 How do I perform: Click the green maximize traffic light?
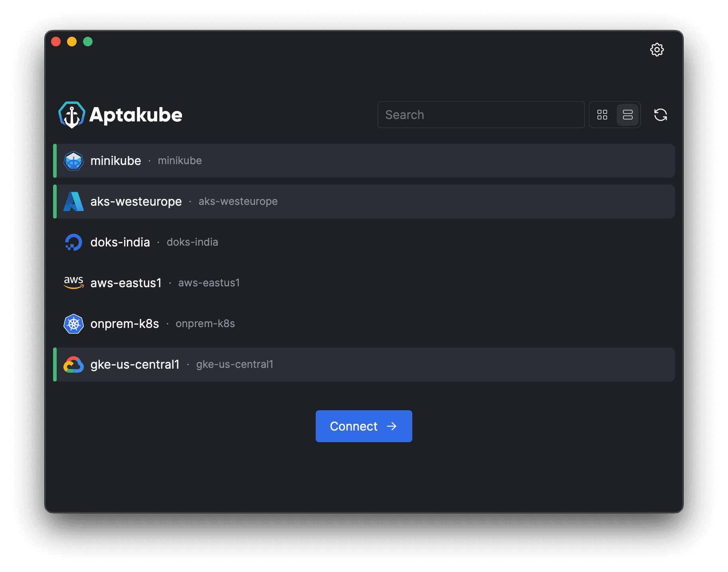click(88, 42)
